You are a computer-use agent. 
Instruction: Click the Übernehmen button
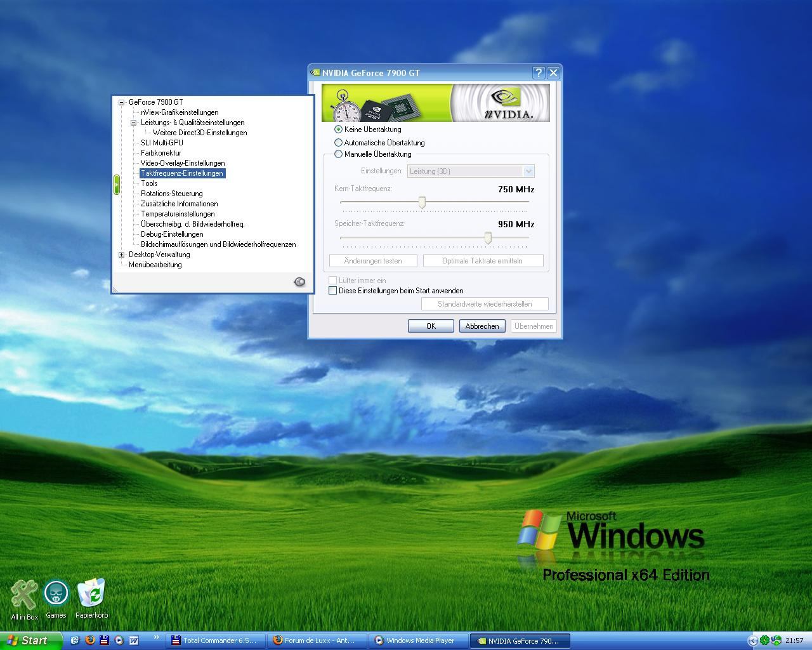[x=534, y=326]
